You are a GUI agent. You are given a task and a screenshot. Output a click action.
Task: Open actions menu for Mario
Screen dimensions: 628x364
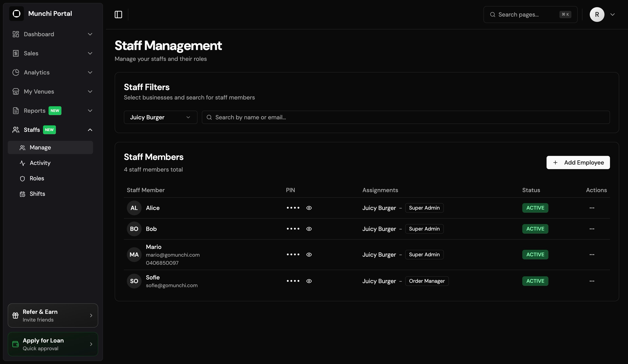[592, 255]
